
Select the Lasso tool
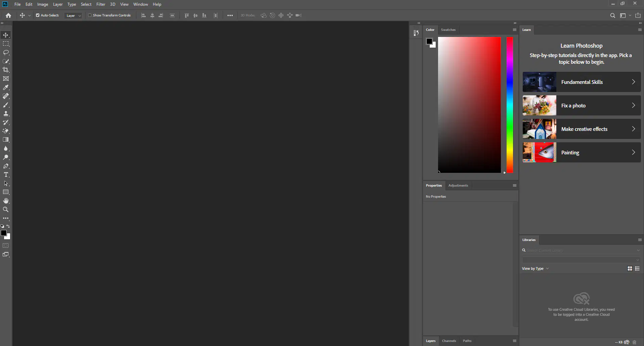6,52
